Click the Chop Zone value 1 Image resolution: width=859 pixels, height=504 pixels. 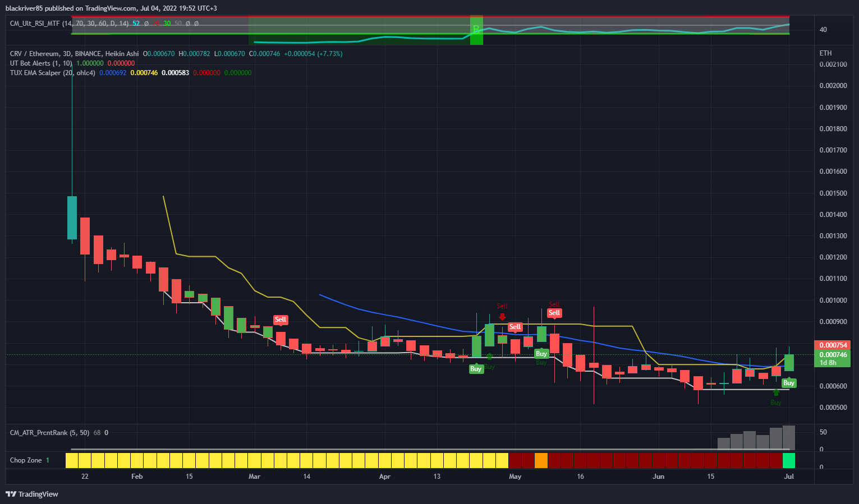(x=48, y=460)
